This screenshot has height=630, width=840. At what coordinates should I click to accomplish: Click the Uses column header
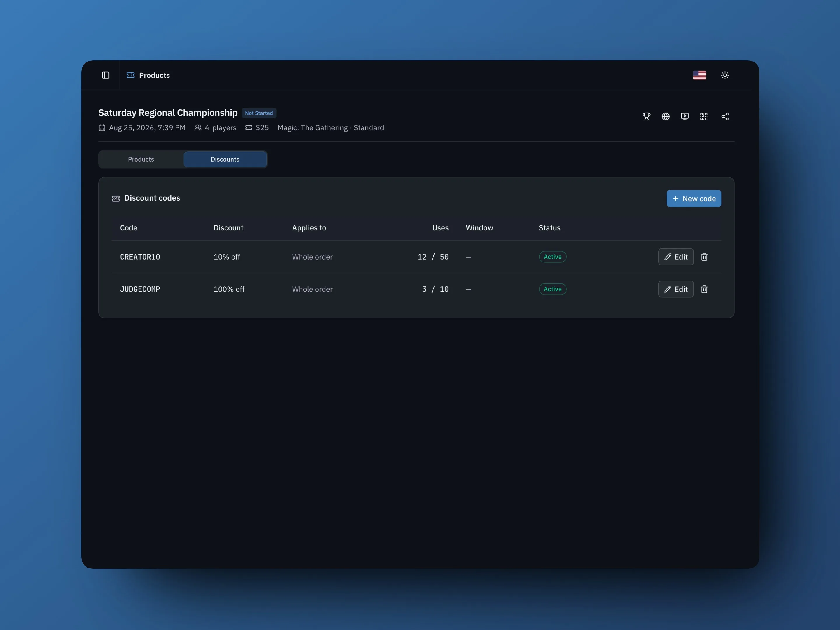[440, 228]
